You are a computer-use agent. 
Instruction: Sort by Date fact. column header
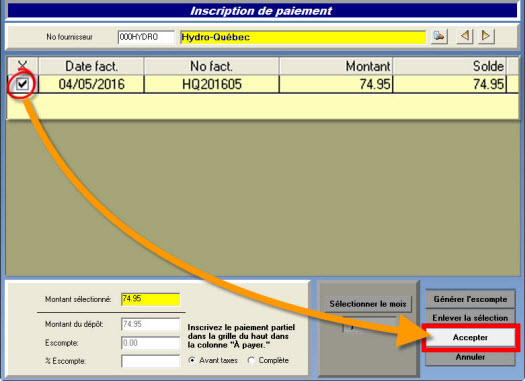point(91,66)
